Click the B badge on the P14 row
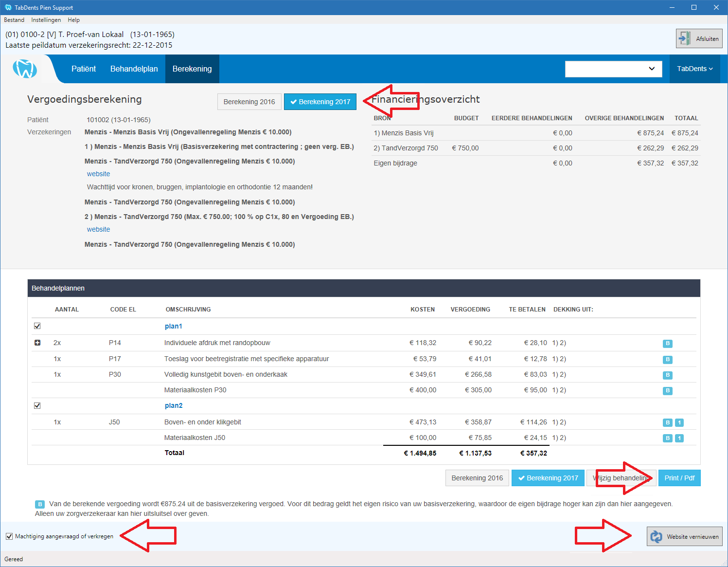 (x=668, y=344)
